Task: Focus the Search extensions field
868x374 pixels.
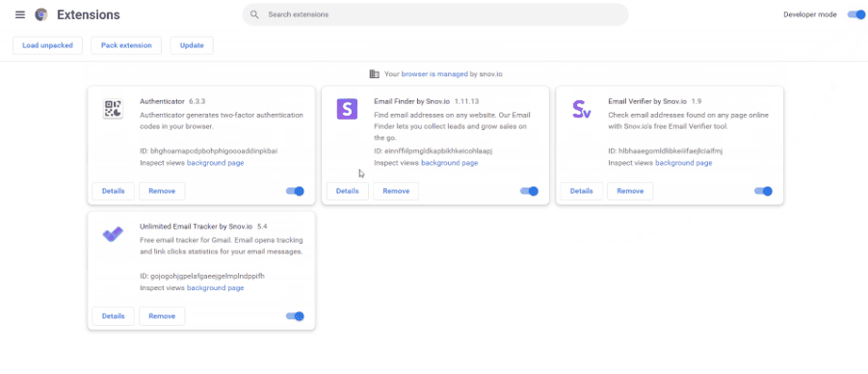Action: (x=435, y=15)
